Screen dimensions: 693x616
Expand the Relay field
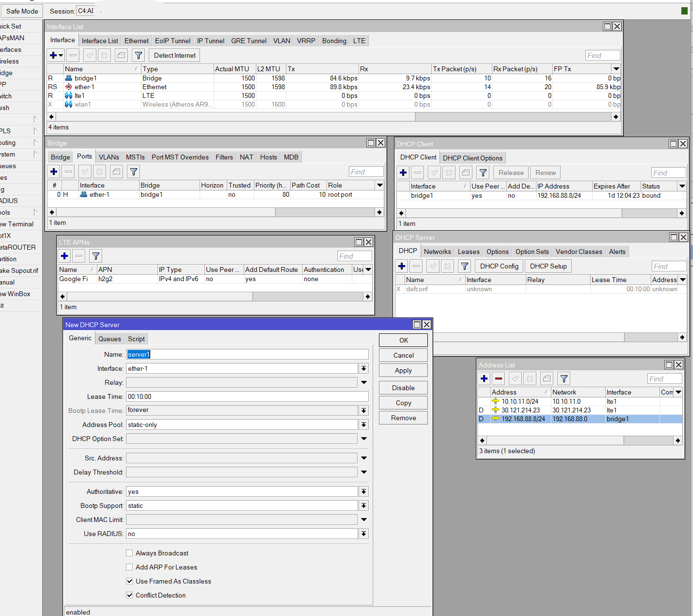(x=363, y=382)
